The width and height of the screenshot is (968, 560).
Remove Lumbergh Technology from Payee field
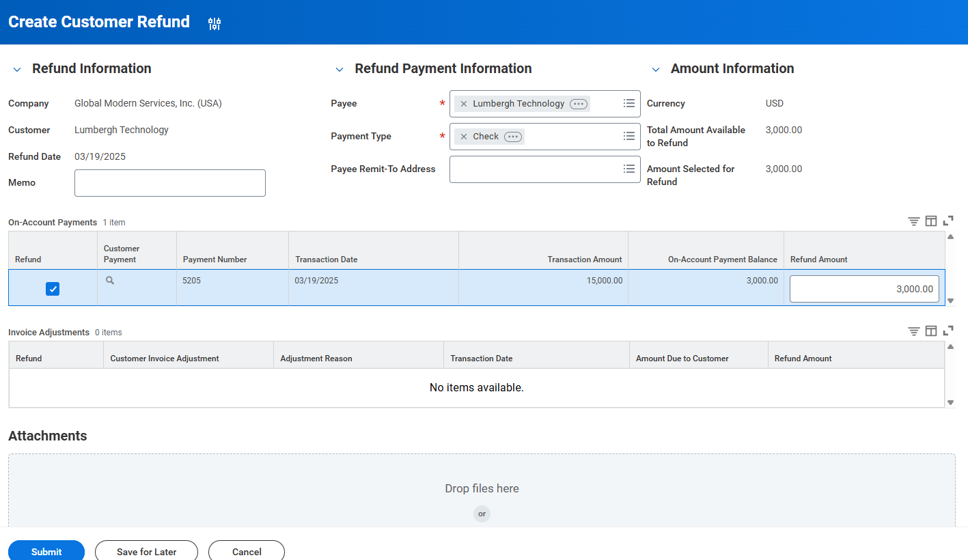coord(464,104)
